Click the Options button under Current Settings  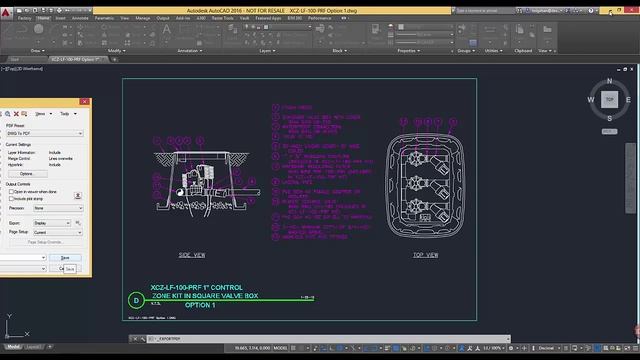point(27,174)
